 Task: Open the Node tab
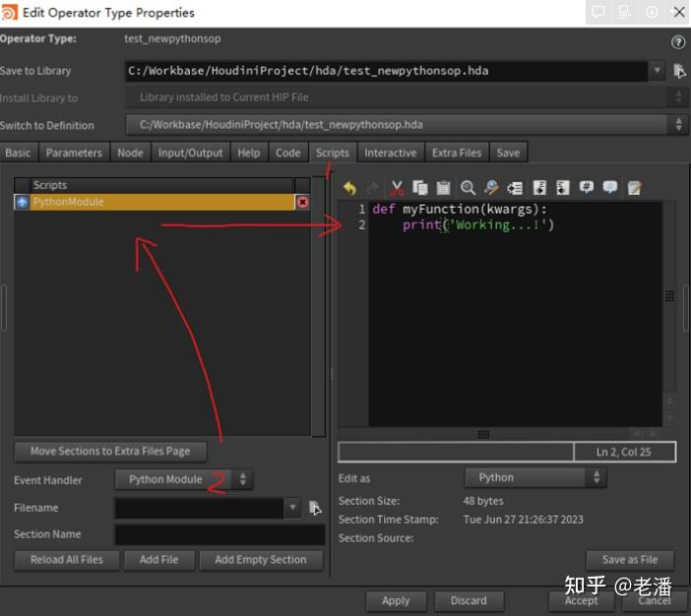click(x=131, y=153)
